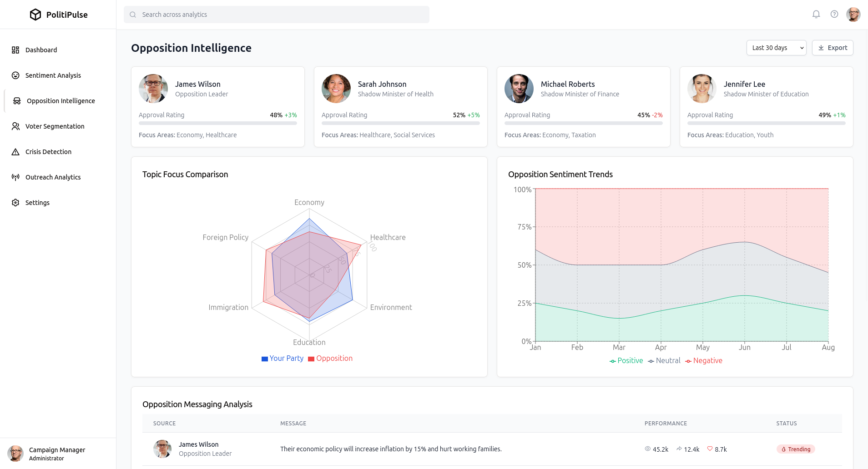Click the Dashboard grid icon in sidebar
Screen dimensions: 868x469
15,50
